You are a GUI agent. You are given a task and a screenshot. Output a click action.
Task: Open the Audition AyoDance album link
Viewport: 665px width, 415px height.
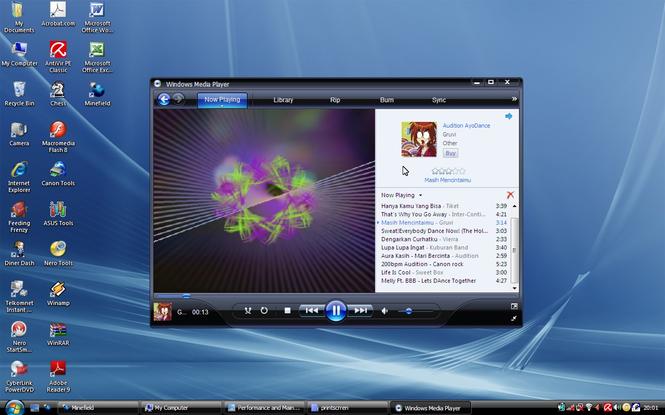[x=466, y=125]
